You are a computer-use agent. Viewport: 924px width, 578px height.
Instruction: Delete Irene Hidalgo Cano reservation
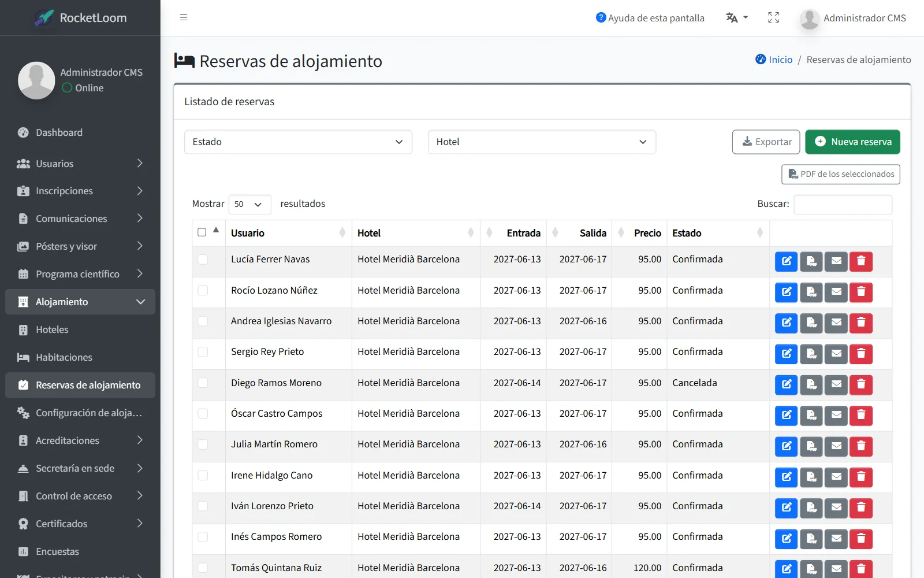click(860, 477)
